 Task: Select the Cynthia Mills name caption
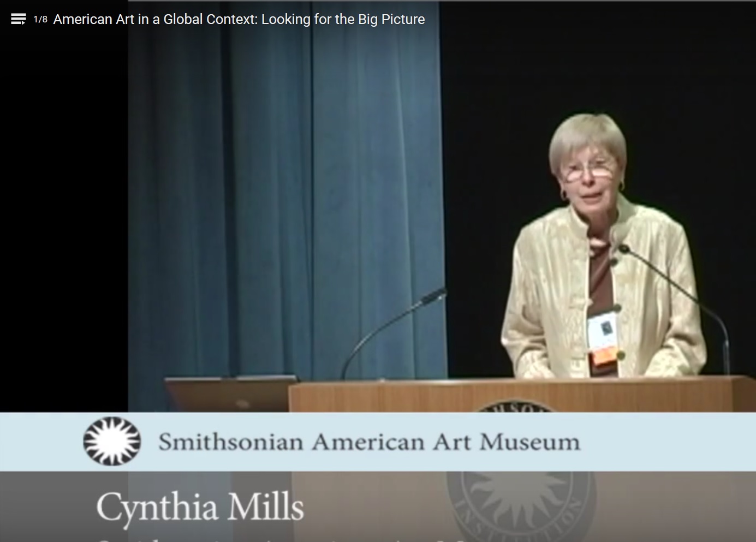point(200,508)
